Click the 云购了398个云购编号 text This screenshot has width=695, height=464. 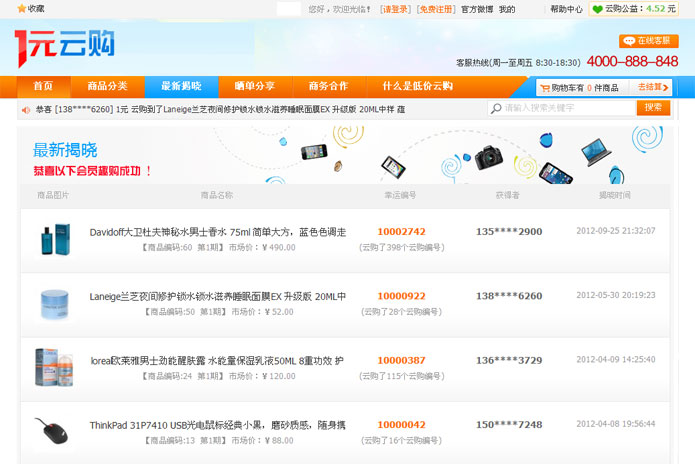coord(402,247)
